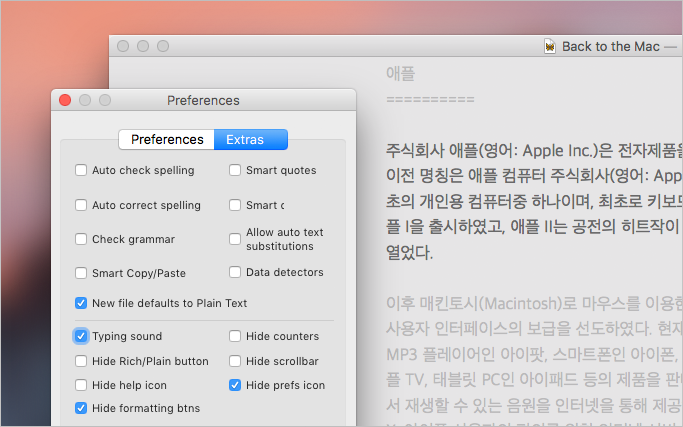Check Hide Rich/Plain button option
The width and height of the screenshot is (683, 427).
[x=81, y=361]
